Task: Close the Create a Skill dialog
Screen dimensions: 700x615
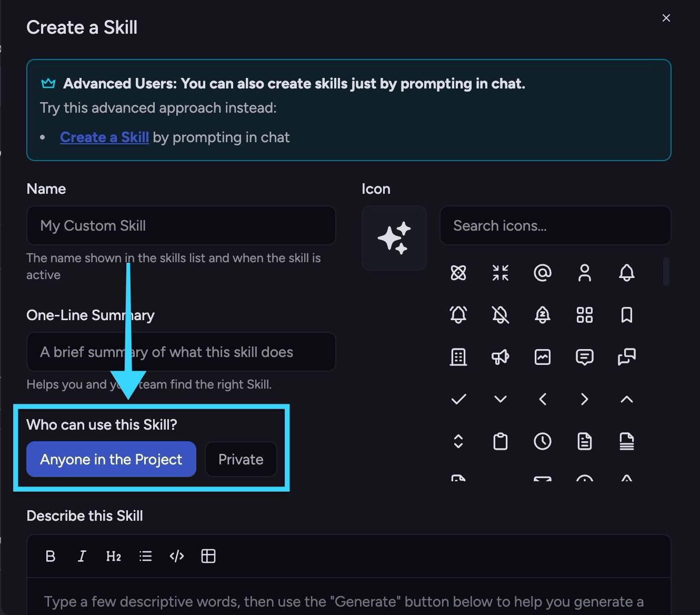Action: (x=666, y=18)
